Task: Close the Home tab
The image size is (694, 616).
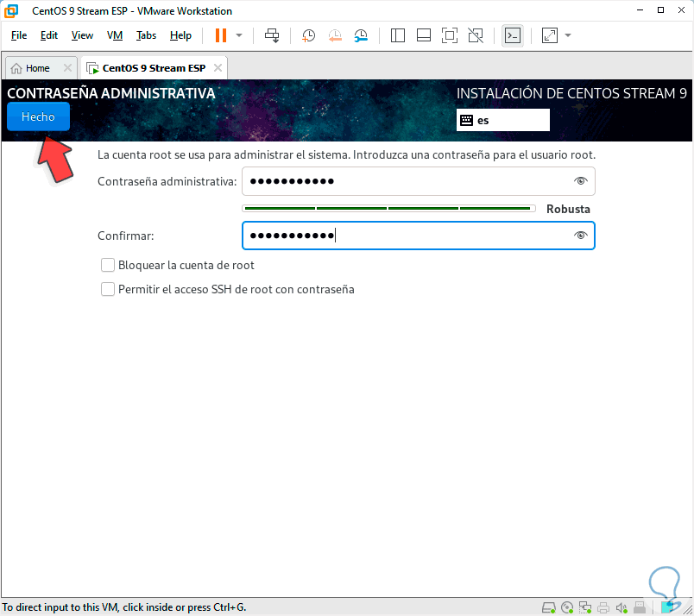Action: (x=67, y=68)
